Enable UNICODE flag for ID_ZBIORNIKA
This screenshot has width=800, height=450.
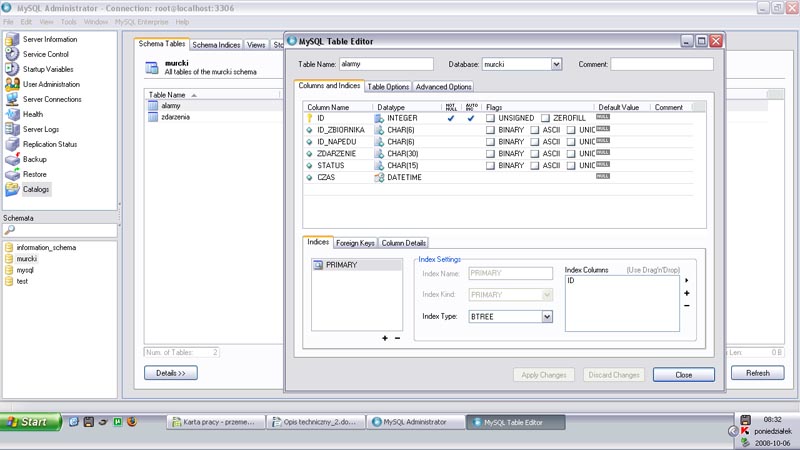click(x=571, y=130)
